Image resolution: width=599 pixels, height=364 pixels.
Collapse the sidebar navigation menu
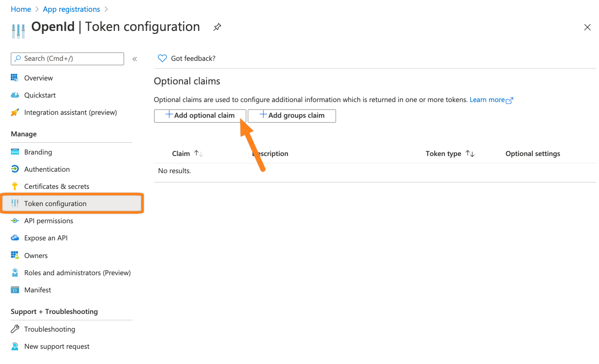(x=134, y=59)
